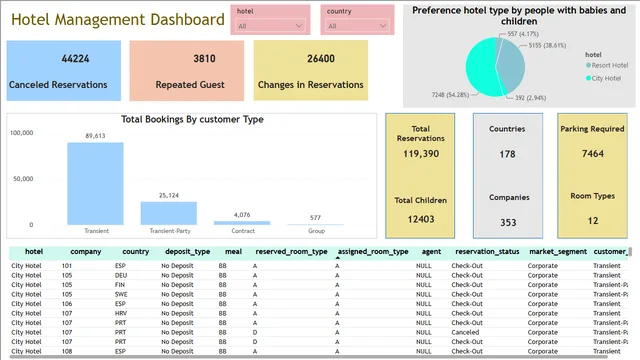Click company cell 101
The height and width of the screenshot is (360, 640).
pyautogui.click(x=67, y=266)
